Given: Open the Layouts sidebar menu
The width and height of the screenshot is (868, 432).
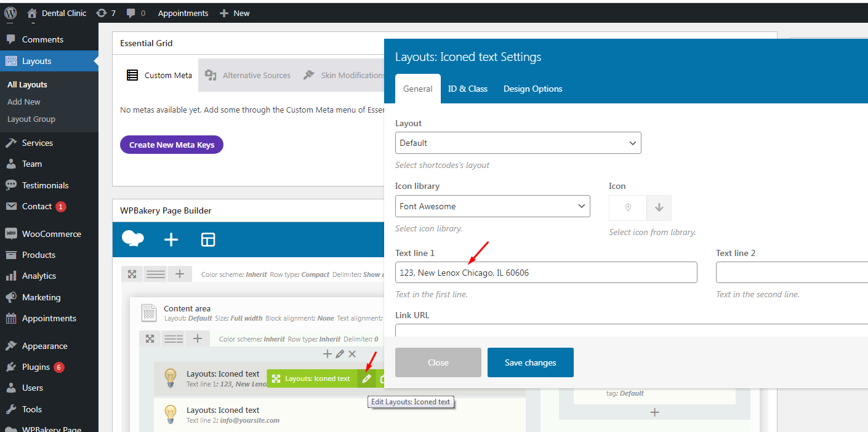Looking at the screenshot, I should click(x=49, y=61).
